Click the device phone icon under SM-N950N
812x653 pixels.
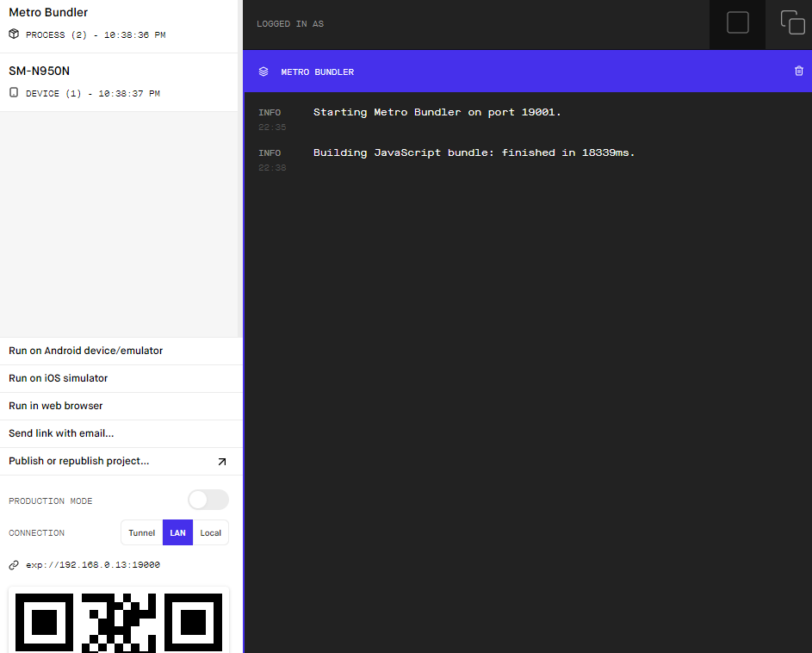click(14, 93)
